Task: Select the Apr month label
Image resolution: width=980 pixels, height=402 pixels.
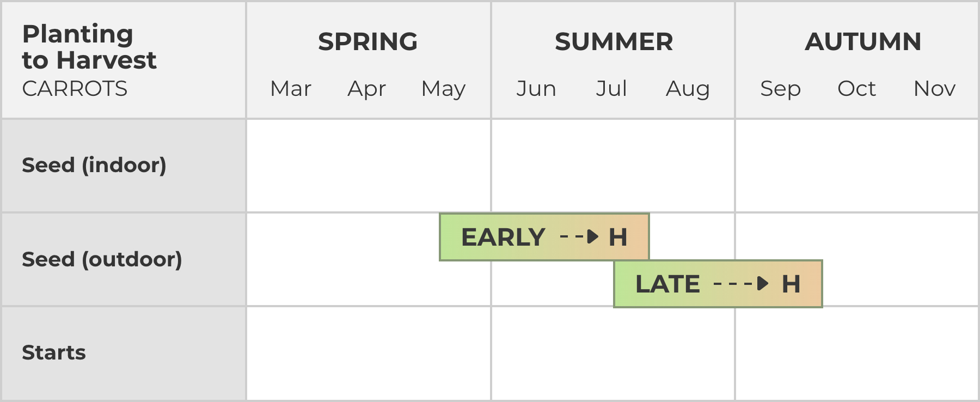Action: 367,89
